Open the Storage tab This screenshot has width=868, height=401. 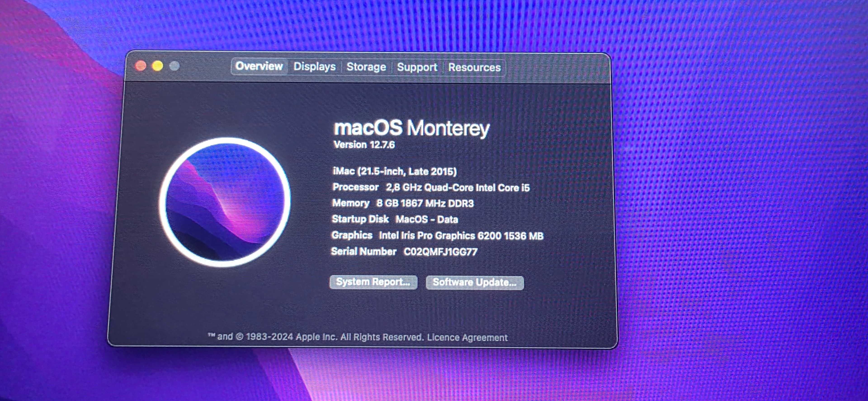point(366,67)
